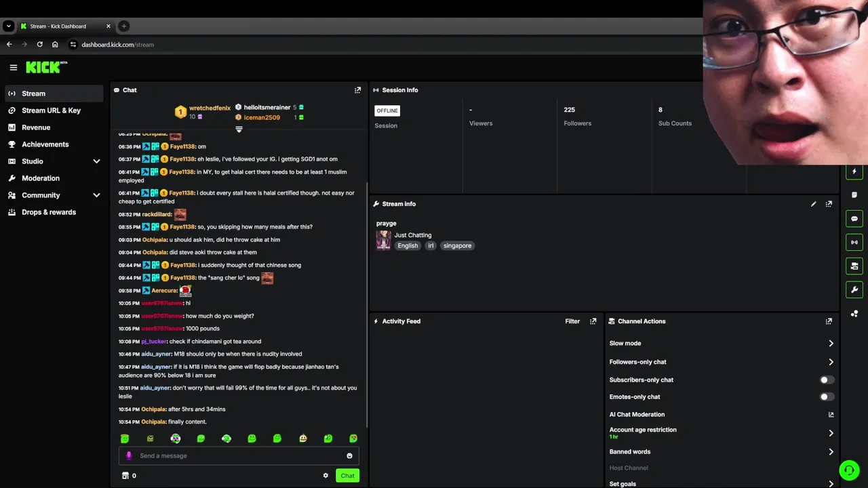Select Stream in the sidebar
Image resolution: width=868 pixels, height=488 pixels.
tap(54, 94)
